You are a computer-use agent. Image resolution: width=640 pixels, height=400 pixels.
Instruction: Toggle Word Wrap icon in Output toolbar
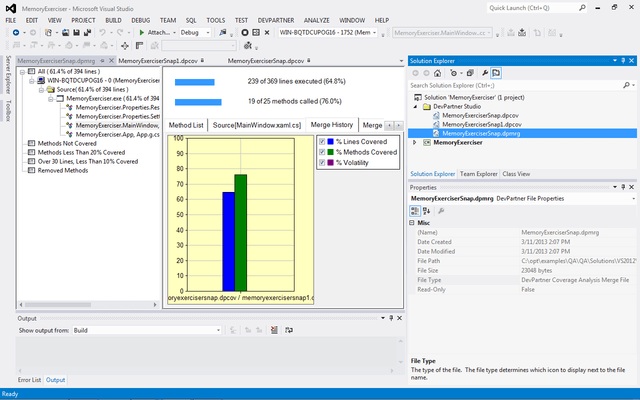pos(289,330)
